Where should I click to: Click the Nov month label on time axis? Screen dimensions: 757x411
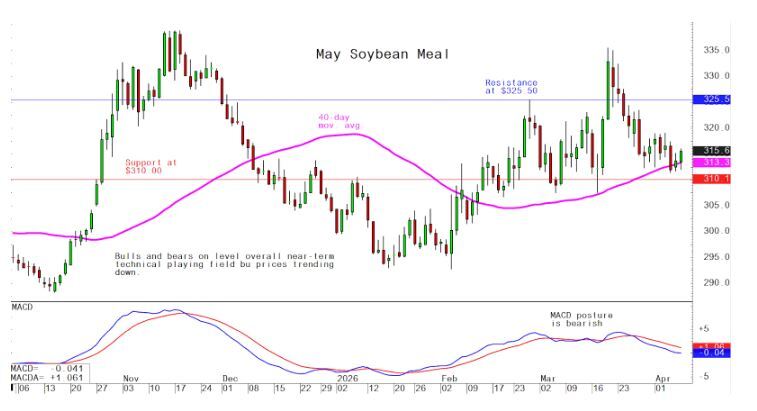coord(131,379)
